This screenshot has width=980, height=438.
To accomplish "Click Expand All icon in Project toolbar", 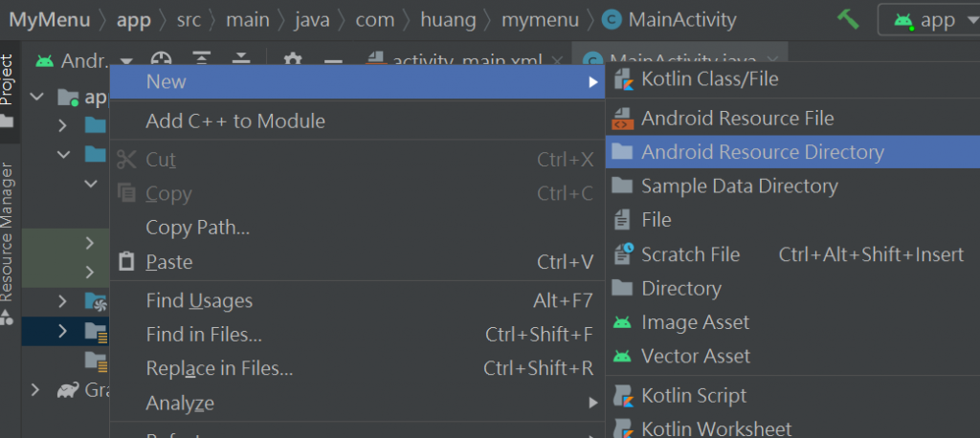I will pyautogui.click(x=201, y=60).
